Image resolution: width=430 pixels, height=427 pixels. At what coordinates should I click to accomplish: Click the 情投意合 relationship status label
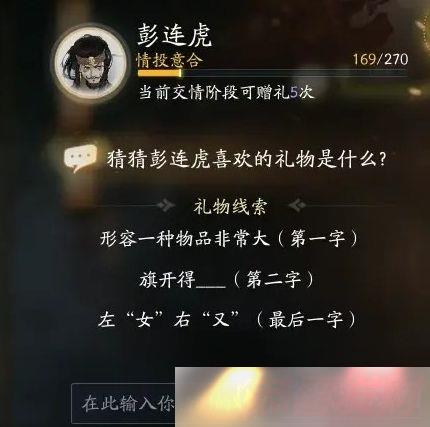[170, 61]
